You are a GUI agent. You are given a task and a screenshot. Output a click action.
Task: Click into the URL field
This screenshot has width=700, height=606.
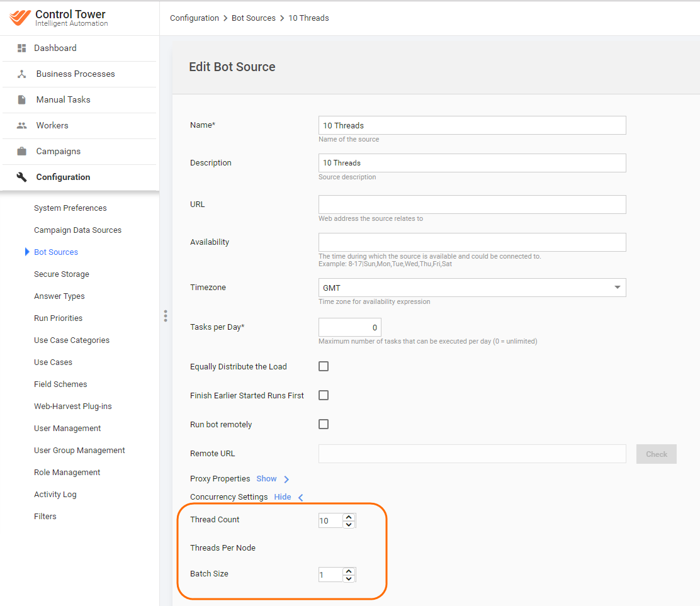[x=472, y=205]
